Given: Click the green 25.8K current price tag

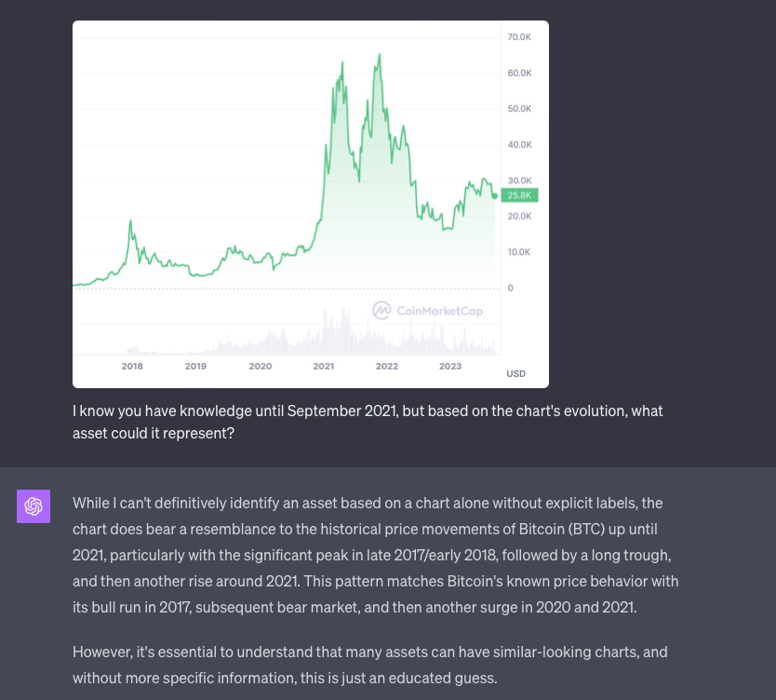Looking at the screenshot, I should tap(519, 195).
